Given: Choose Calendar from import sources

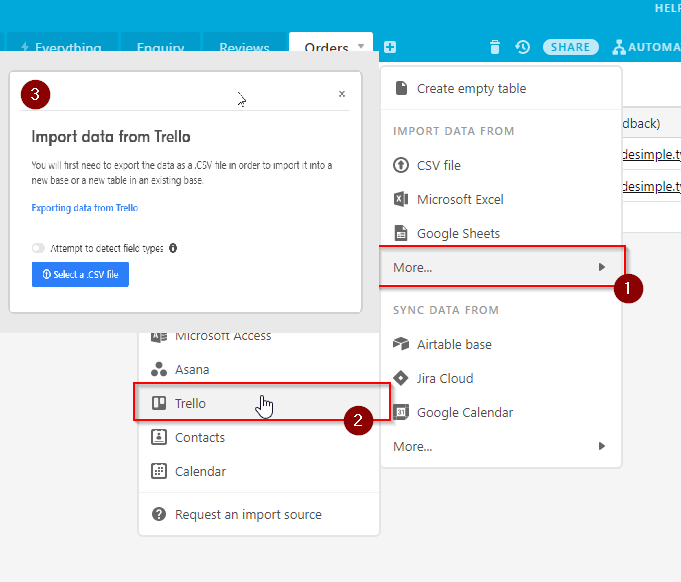Looking at the screenshot, I should [259, 471].
